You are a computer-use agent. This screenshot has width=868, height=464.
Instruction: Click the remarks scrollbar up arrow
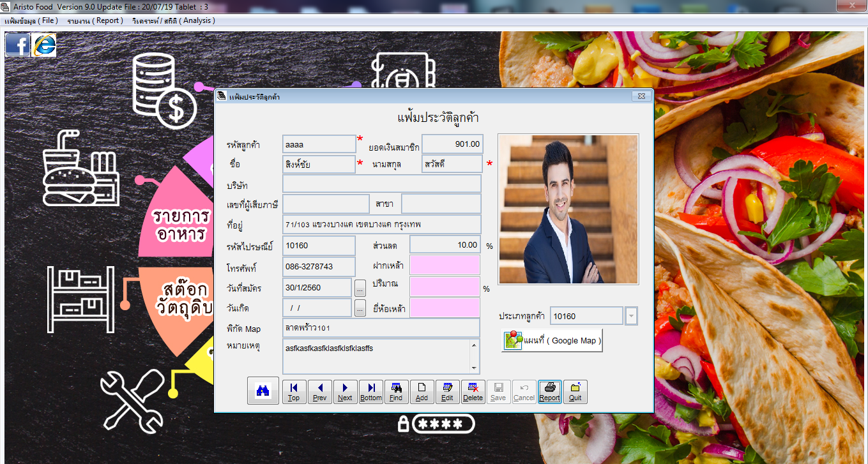(x=475, y=346)
